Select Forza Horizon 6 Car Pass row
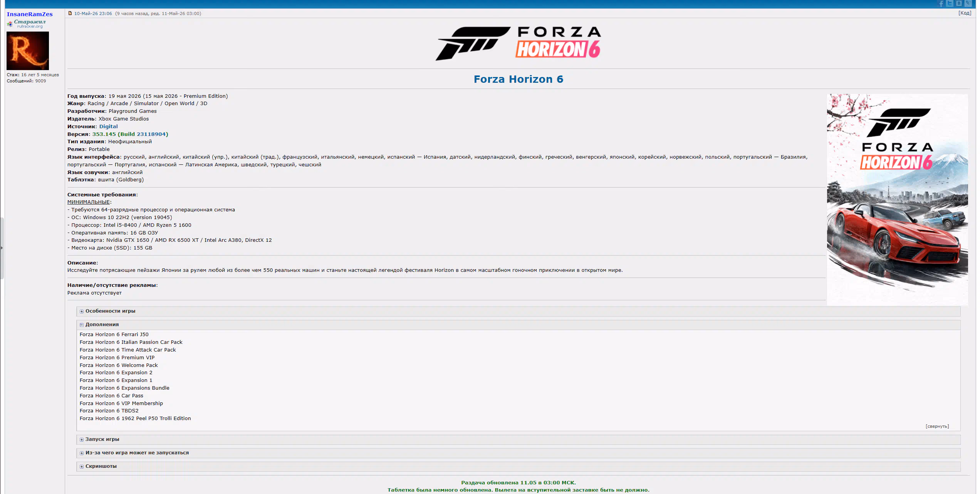 click(111, 396)
